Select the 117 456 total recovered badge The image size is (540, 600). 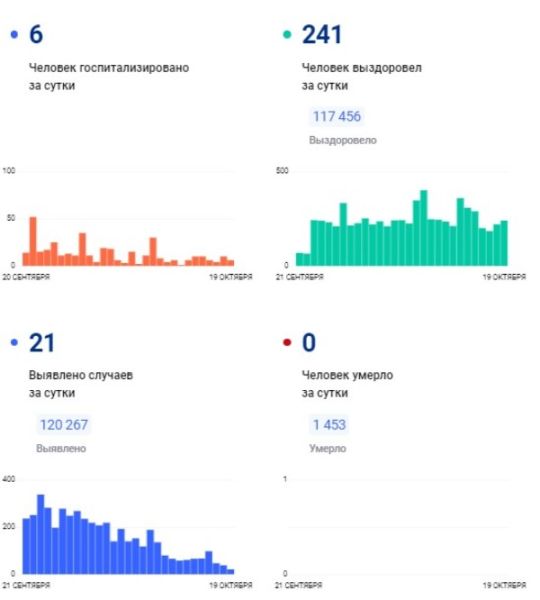(337, 116)
